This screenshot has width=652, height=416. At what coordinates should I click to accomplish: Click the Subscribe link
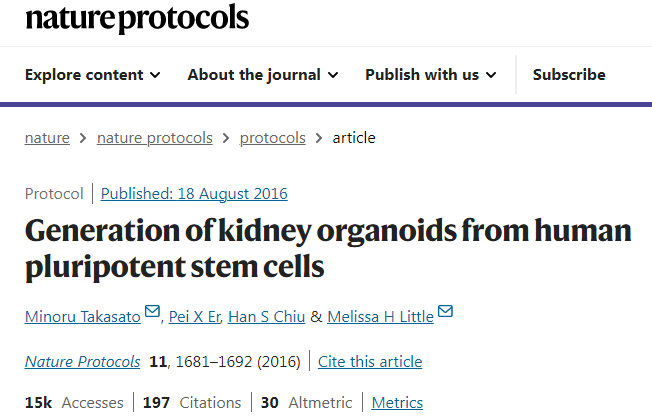pyautogui.click(x=569, y=75)
